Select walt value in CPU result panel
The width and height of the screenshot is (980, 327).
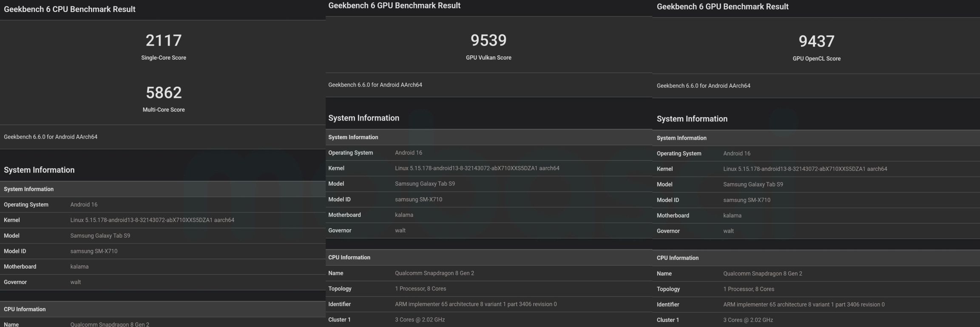[x=76, y=282]
